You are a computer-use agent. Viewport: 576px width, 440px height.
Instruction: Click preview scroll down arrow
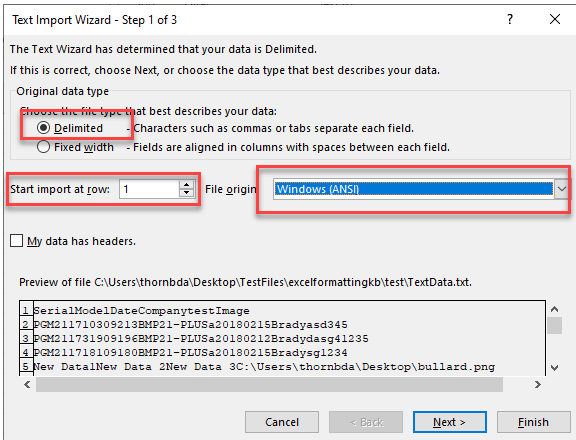pyautogui.click(x=554, y=368)
